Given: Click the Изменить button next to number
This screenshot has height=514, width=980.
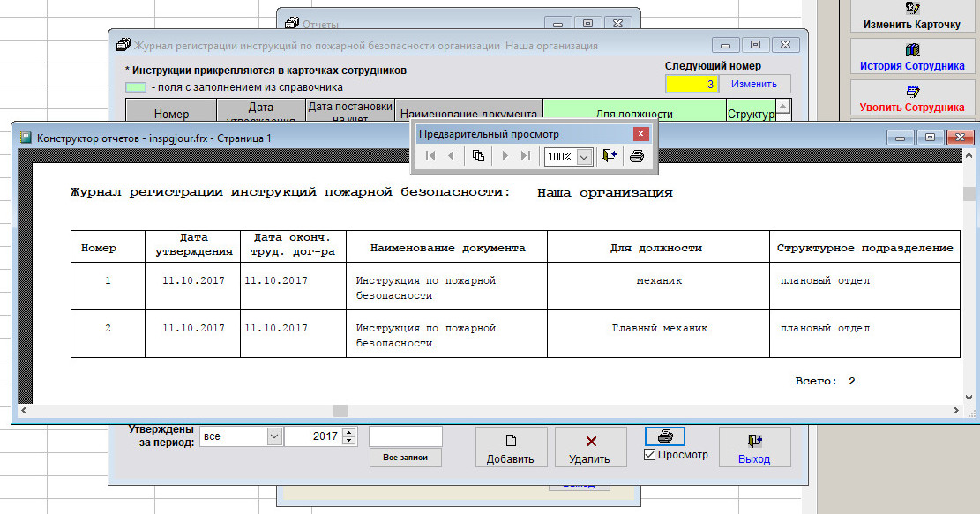Looking at the screenshot, I should (x=755, y=84).
